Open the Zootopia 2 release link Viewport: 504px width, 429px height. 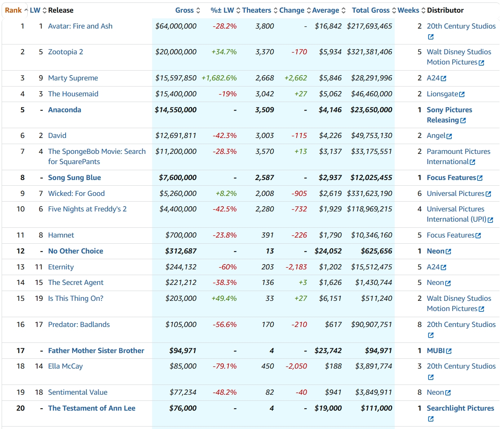click(65, 52)
